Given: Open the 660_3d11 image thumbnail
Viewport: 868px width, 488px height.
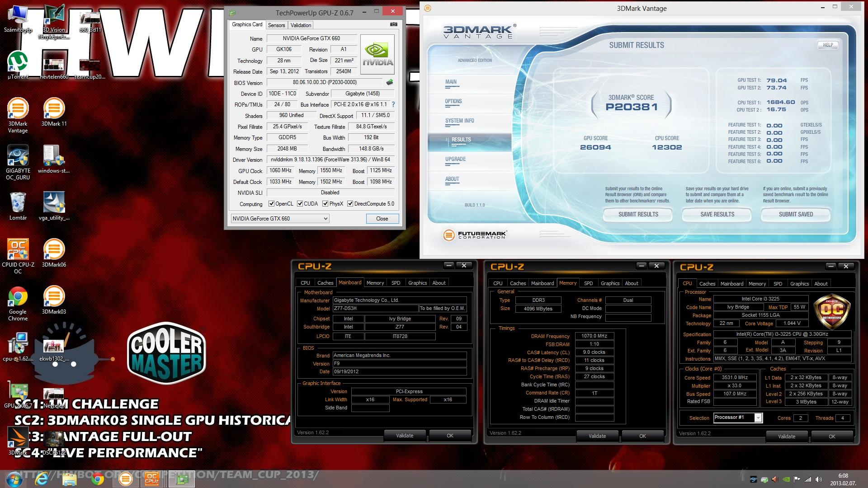Looking at the screenshot, I should pyautogui.click(x=90, y=22).
